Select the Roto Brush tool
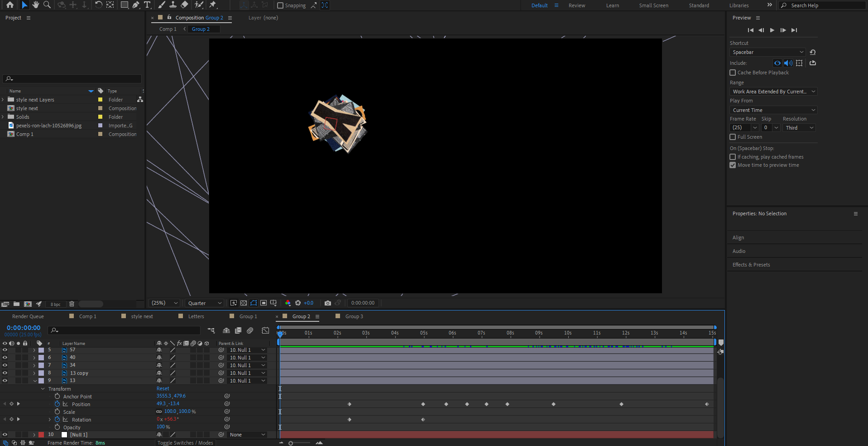868x446 pixels. pyautogui.click(x=199, y=5)
